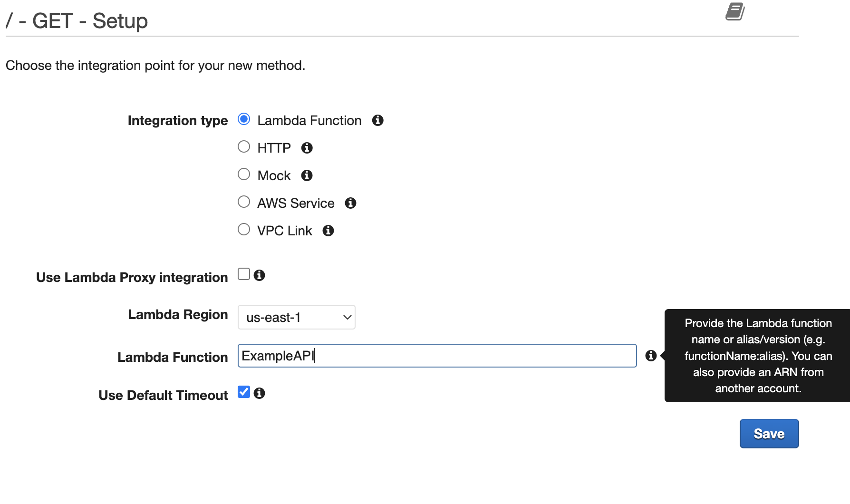Select the AWS Service integration option
Image resolution: width=850 pixels, height=504 pixels.
click(243, 202)
